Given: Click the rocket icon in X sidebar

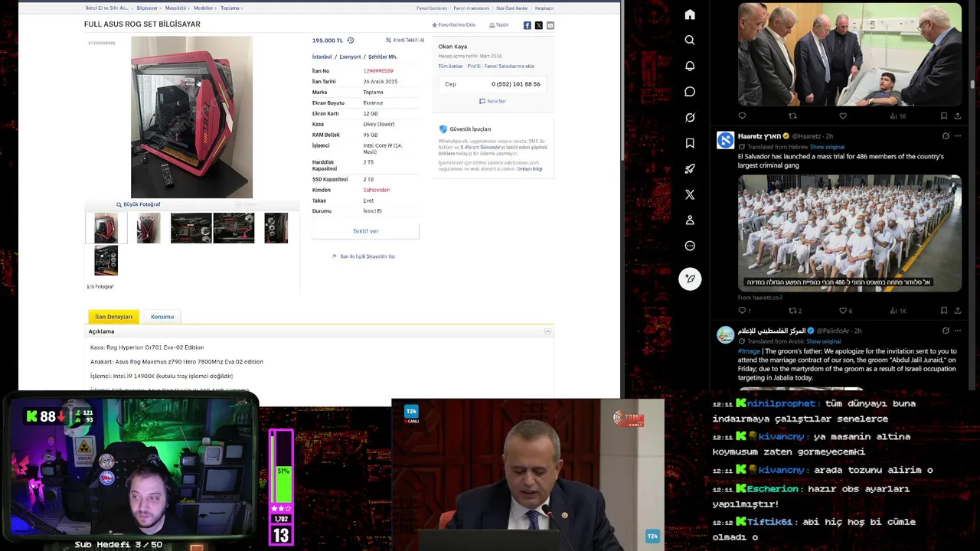Looking at the screenshot, I should coord(690,169).
